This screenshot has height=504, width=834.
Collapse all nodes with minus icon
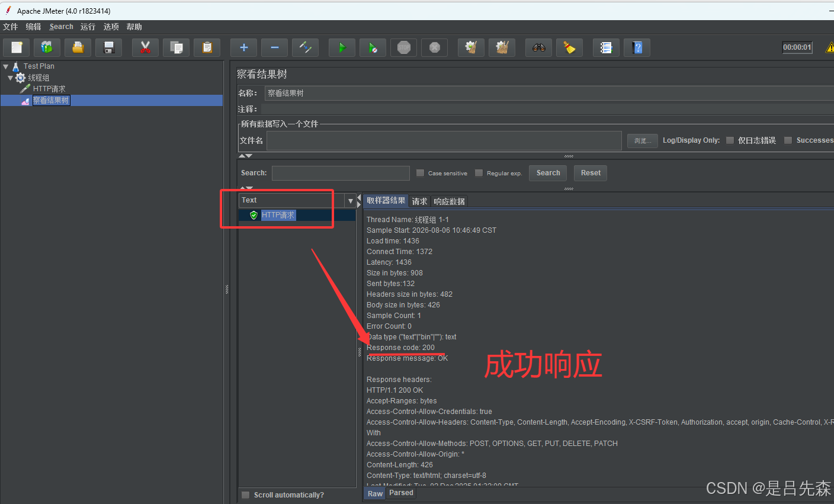tap(275, 47)
